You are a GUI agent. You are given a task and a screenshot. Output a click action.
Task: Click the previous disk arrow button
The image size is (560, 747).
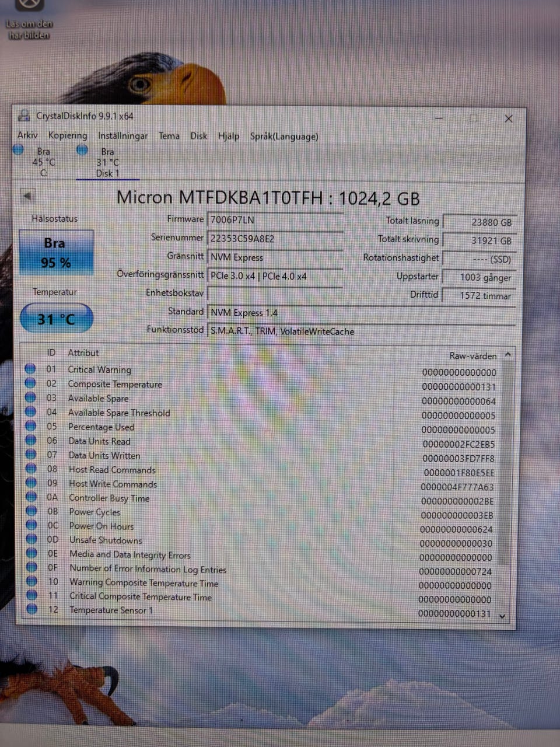click(x=27, y=196)
